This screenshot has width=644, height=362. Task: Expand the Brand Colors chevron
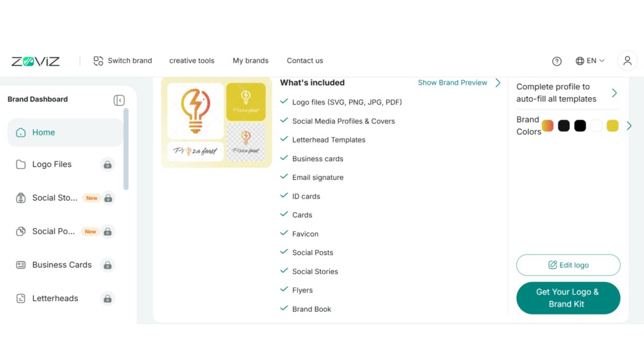pyautogui.click(x=629, y=126)
